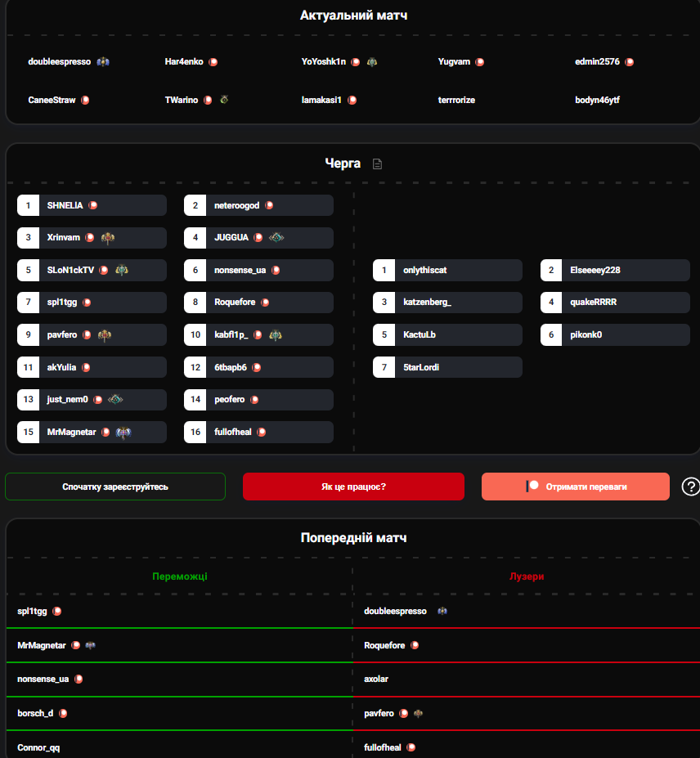This screenshot has width=700, height=758.
Task: Click Patreon badge next to Yugvam
Action: click(479, 62)
